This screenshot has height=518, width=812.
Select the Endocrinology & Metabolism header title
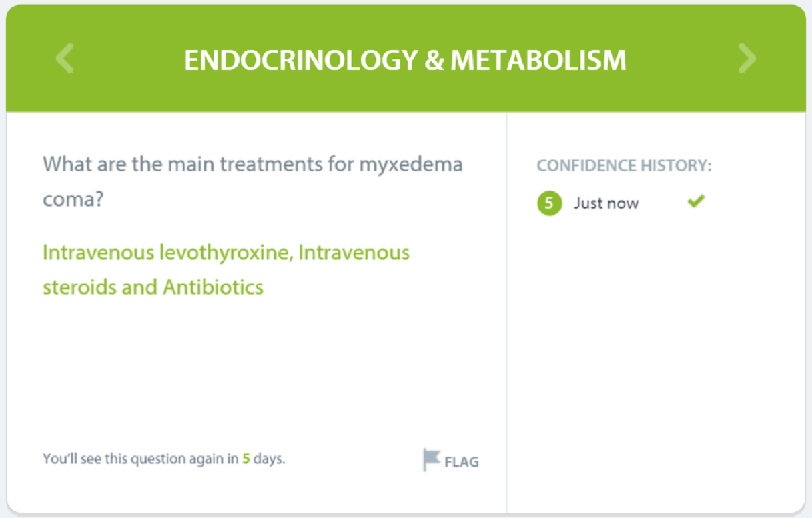405,60
